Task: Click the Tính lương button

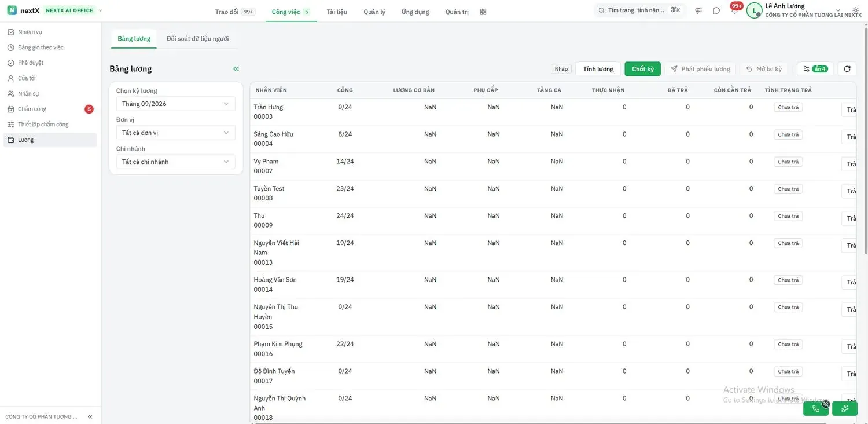Action: point(598,69)
